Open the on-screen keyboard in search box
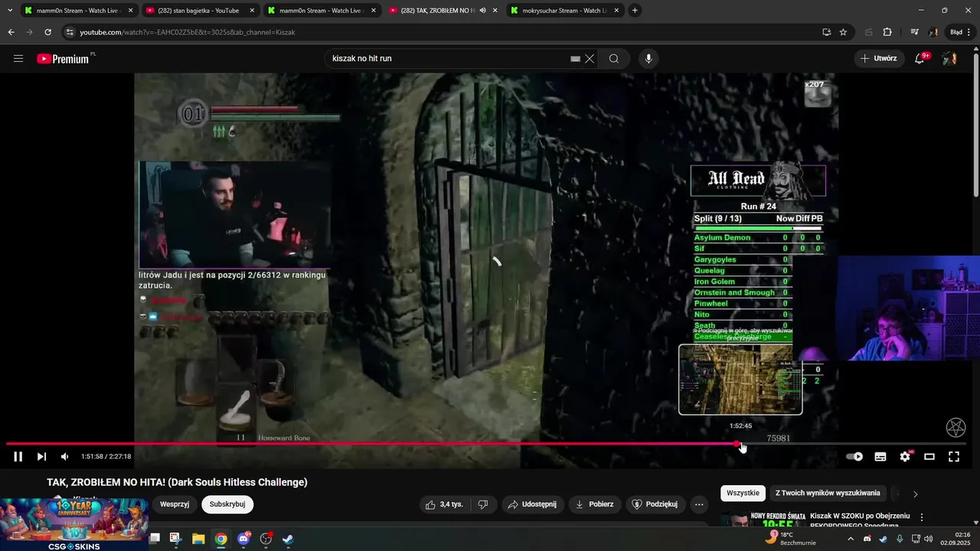Viewport: 980px width, 551px height. (575, 59)
